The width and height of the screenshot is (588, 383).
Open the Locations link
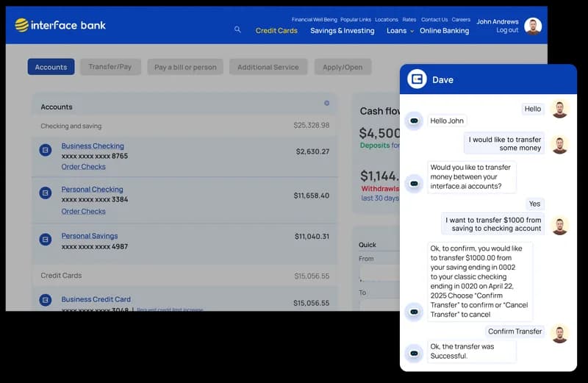[387, 20]
